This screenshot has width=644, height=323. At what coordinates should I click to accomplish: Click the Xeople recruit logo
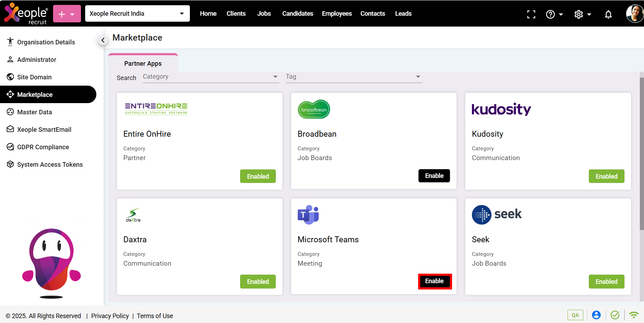[x=25, y=14]
